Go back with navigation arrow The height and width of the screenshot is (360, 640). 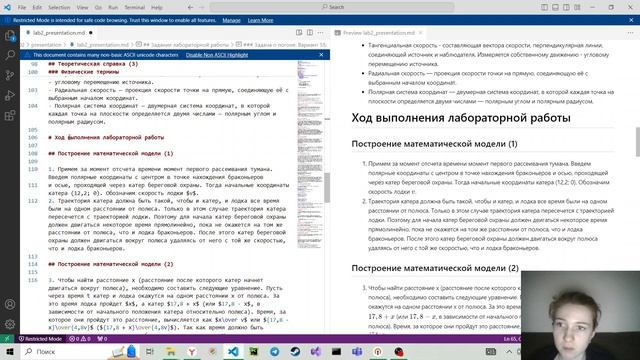(x=191, y=7)
